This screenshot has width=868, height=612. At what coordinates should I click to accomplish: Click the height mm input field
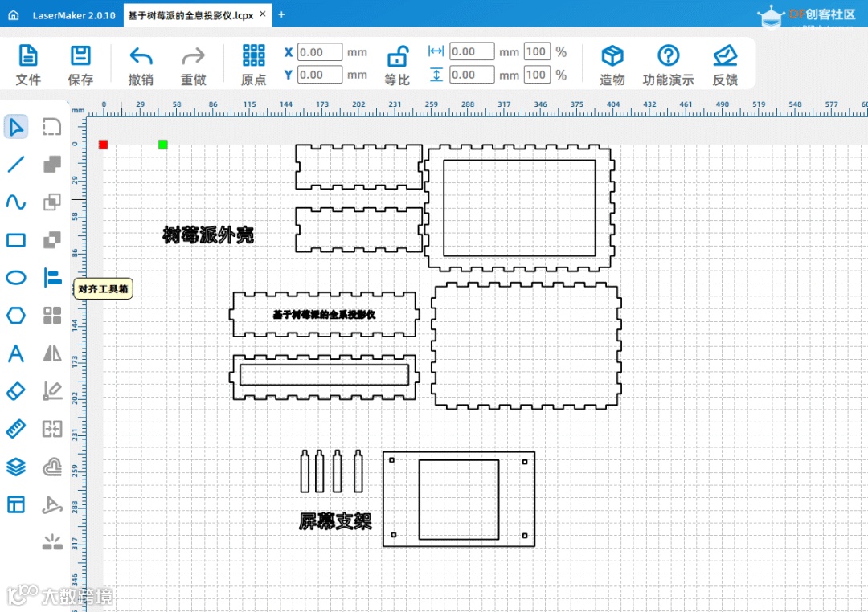click(472, 75)
